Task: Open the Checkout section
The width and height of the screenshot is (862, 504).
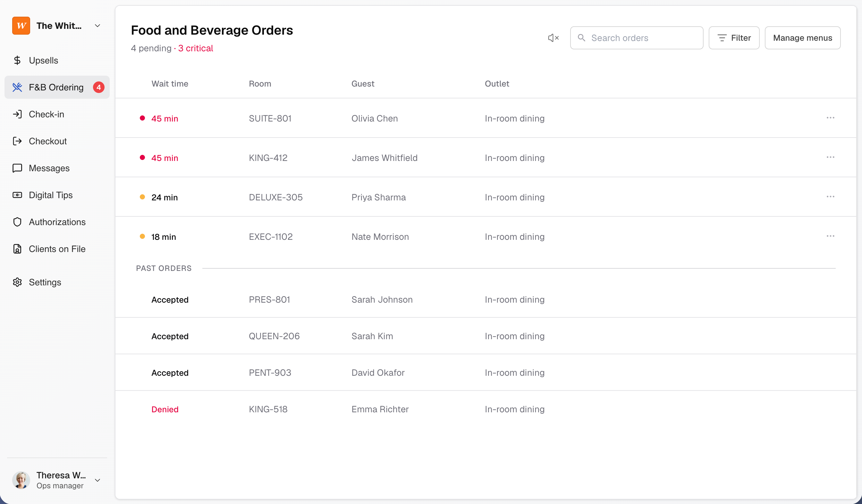Action: point(47,141)
